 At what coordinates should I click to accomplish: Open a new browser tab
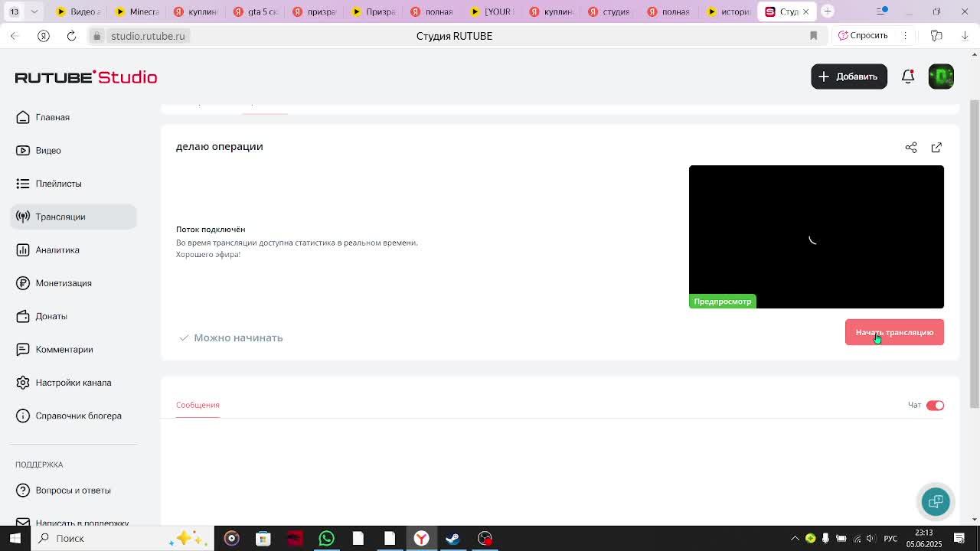[x=828, y=11]
